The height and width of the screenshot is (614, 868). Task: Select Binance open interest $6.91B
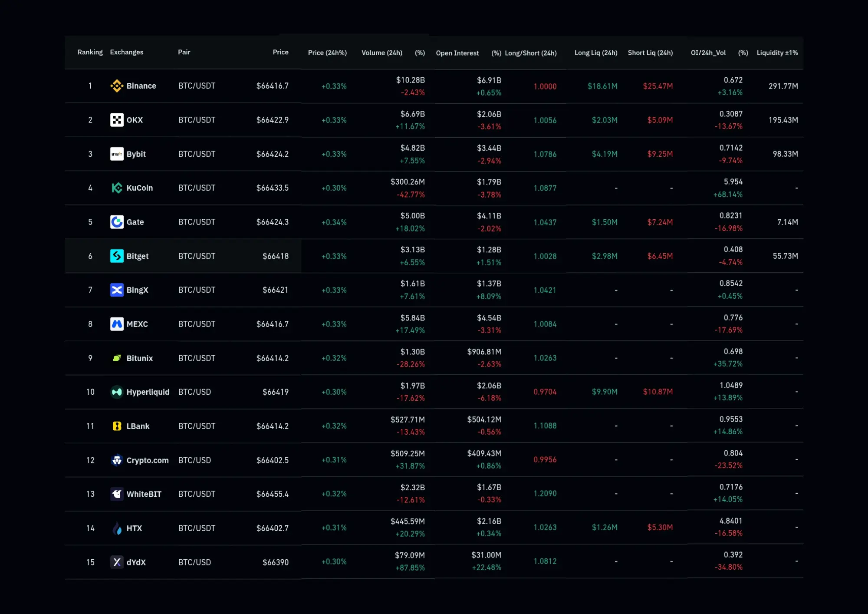489,80
